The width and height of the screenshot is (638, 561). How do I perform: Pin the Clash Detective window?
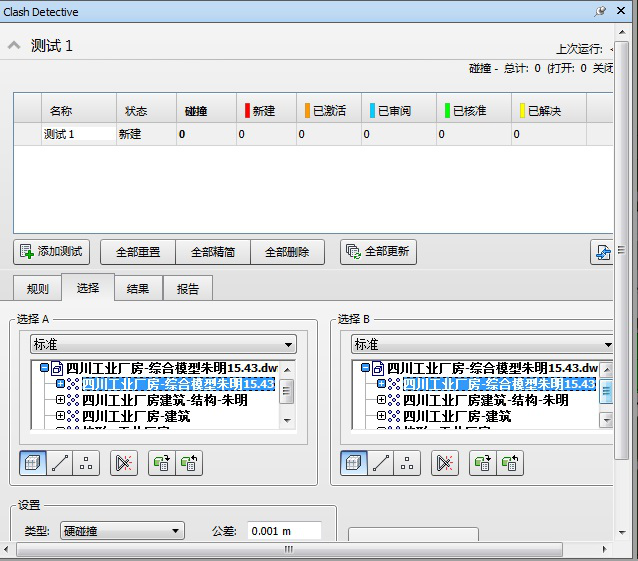click(x=600, y=11)
